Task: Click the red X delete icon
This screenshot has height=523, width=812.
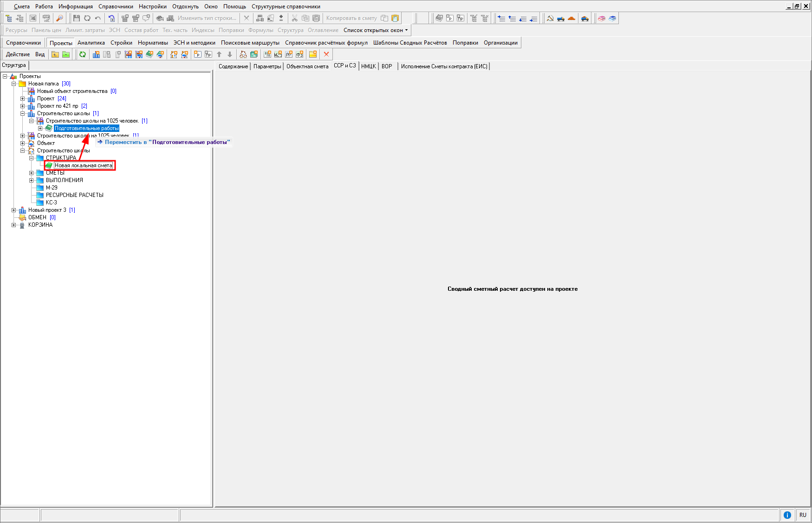Action: [x=326, y=54]
